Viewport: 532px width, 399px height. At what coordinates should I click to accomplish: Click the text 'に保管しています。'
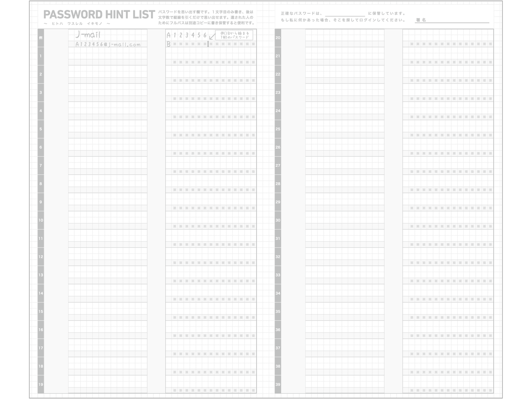pos(387,14)
